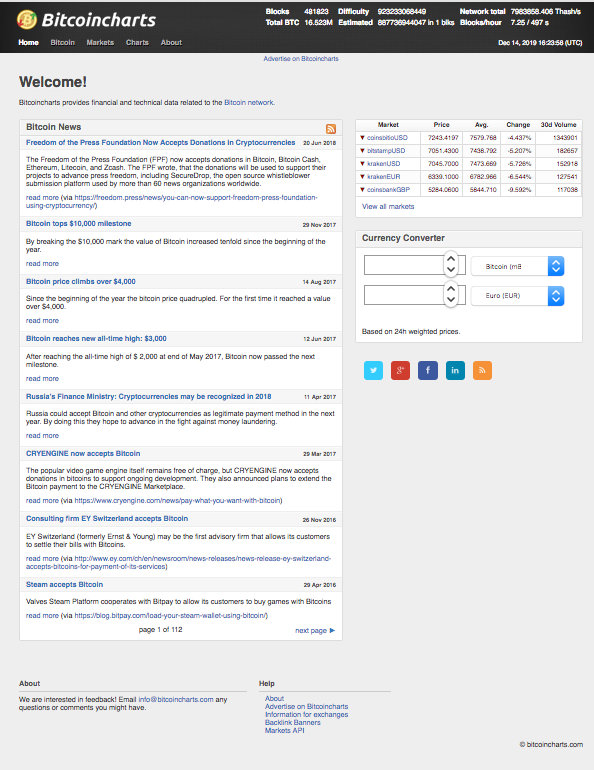Screen dimensions: 594x770
Task: Open the krakenUSD market link
Action: pyautogui.click(x=383, y=164)
